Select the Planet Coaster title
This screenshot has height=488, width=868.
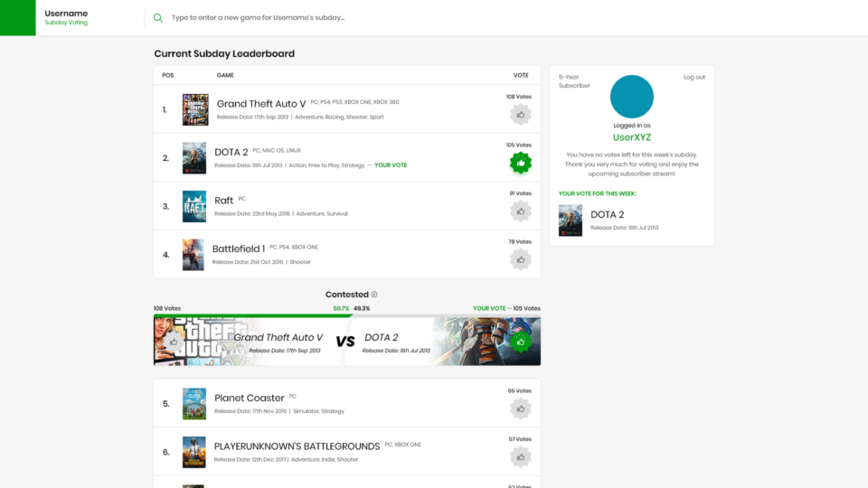tap(250, 398)
